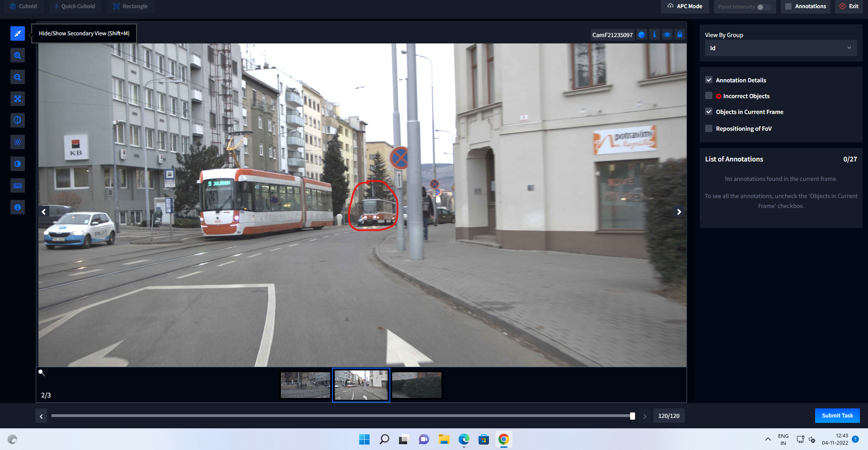Select the Rectangle tool

130,6
